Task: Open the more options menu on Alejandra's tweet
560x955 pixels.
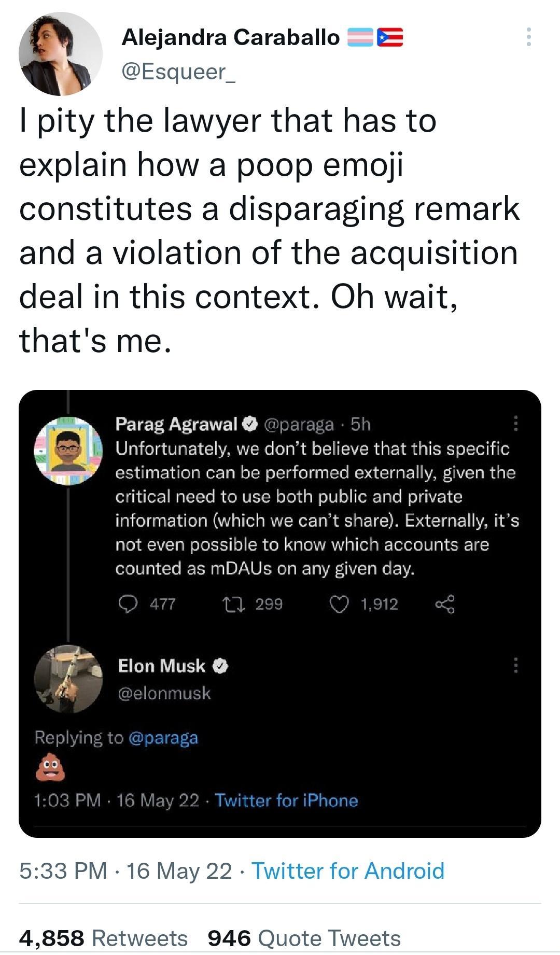Action: [x=529, y=36]
